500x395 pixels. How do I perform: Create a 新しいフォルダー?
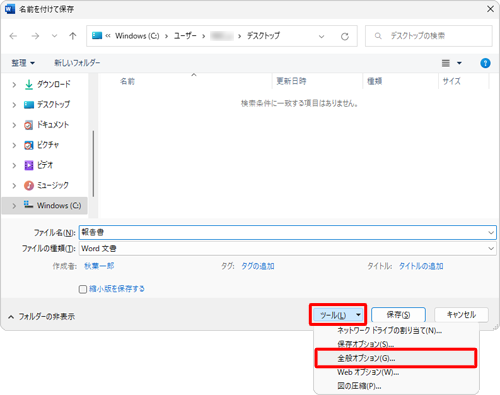[x=77, y=63]
